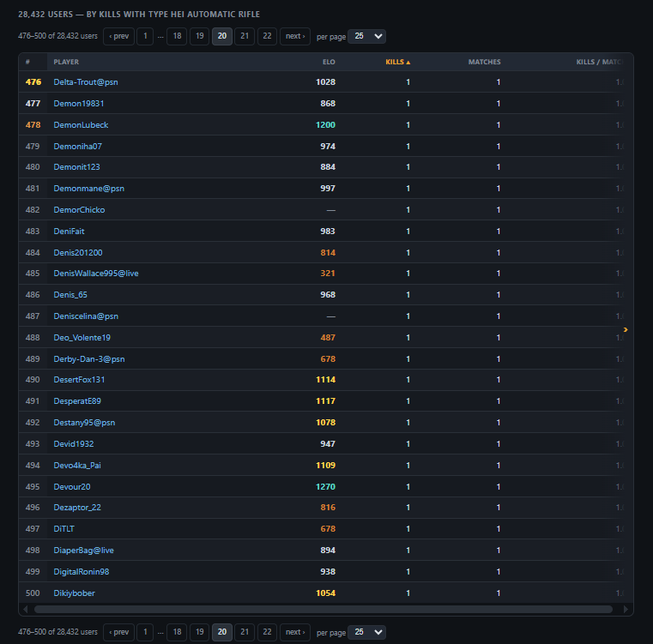This screenshot has height=644, width=653.
Task: Click rank number 500 cell
Action: 33,593
